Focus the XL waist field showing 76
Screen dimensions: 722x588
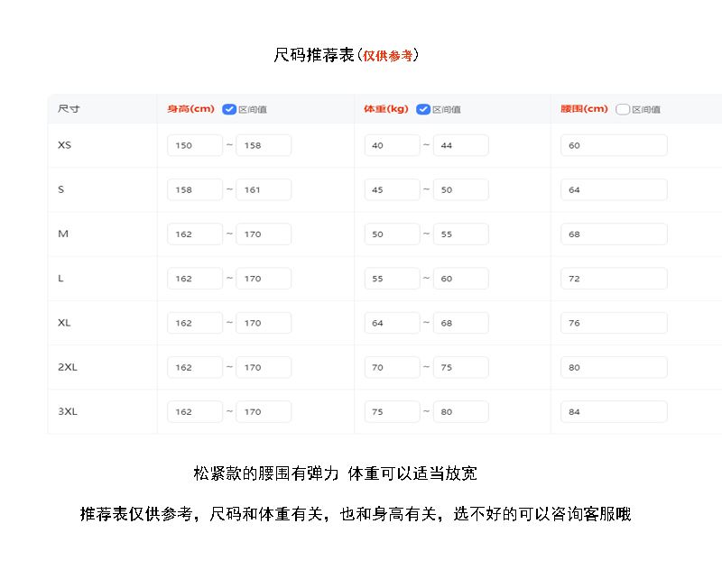point(614,323)
